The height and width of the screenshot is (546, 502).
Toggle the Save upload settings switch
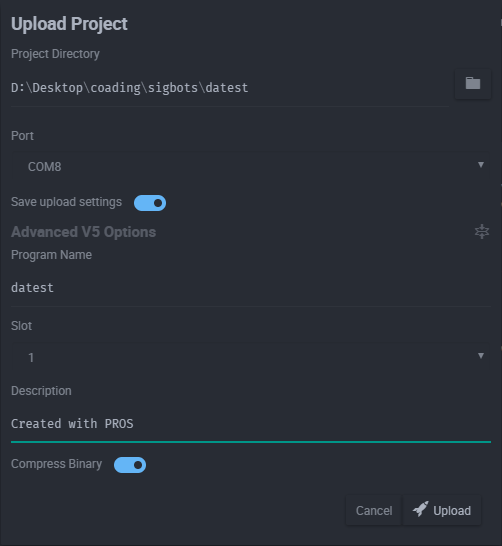click(150, 203)
